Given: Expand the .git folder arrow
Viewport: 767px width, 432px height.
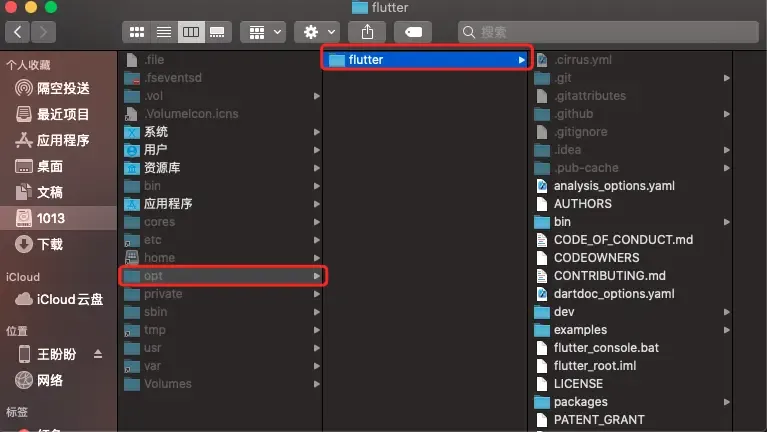Looking at the screenshot, I should coord(726,78).
